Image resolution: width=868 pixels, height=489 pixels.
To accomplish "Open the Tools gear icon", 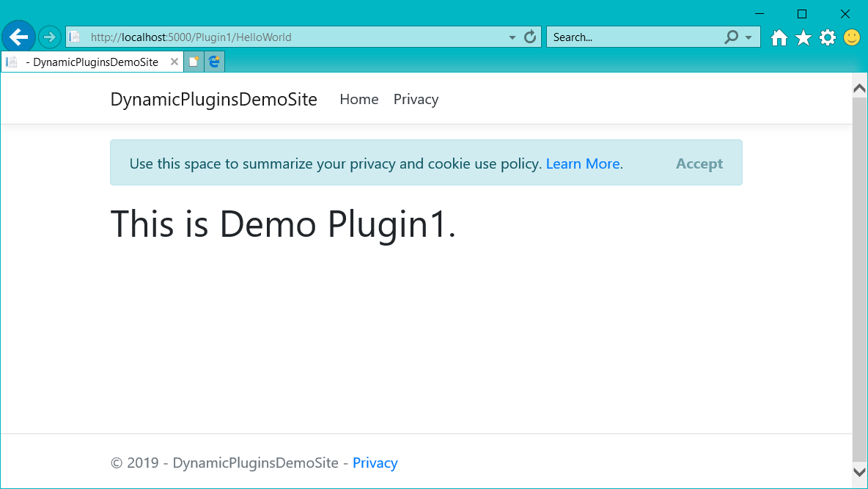I will (x=828, y=37).
